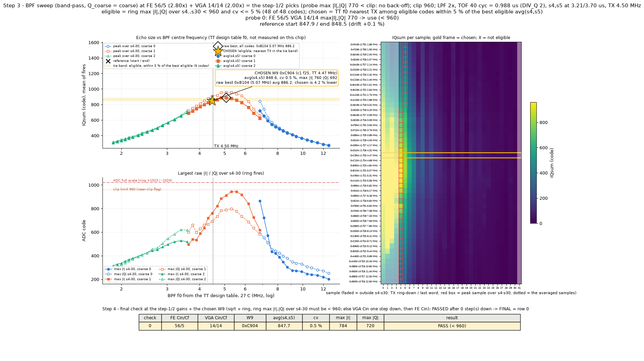This screenshot has width=644, height=361.
Task: Click the 'TX 4.50 MHz' label
Action: click(226, 146)
